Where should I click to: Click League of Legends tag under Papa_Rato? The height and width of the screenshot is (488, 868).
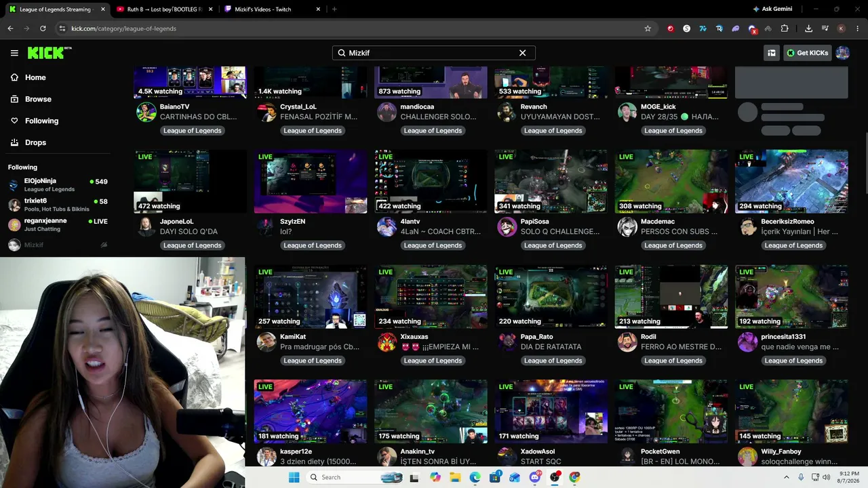tap(553, 361)
